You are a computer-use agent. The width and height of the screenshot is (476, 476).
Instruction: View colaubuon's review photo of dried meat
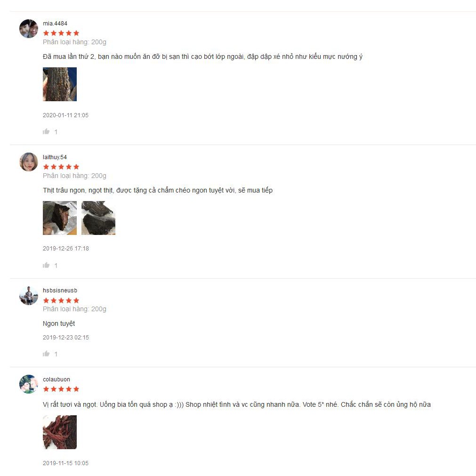click(60, 432)
